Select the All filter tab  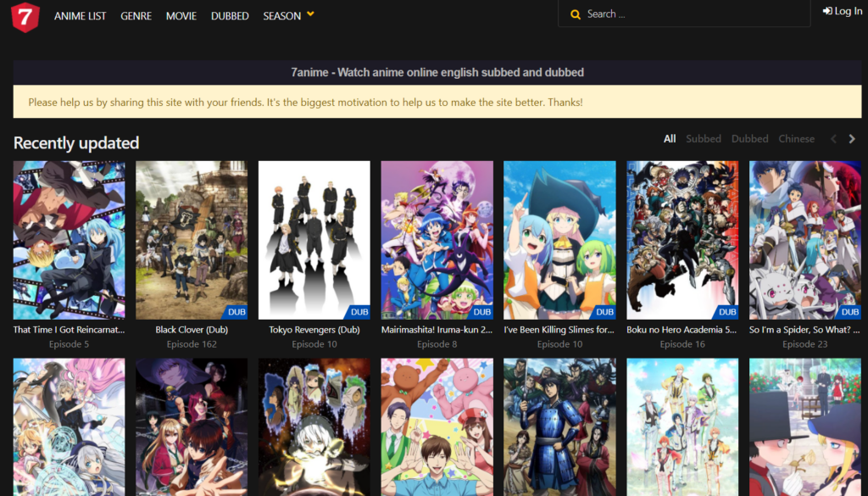click(x=670, y=139)
